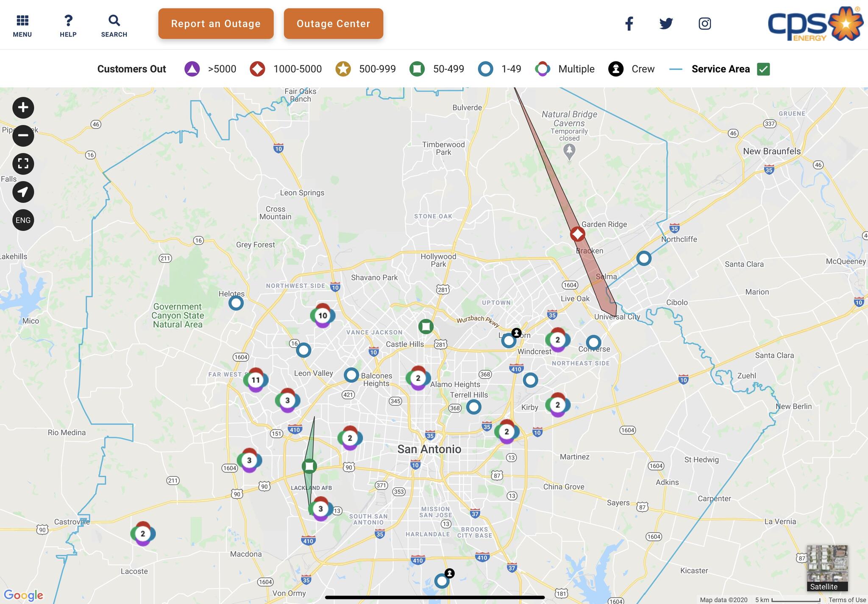
Task: Select the red 1000-5000 outage marker near Garden Ridge
Action: [577, 234]
